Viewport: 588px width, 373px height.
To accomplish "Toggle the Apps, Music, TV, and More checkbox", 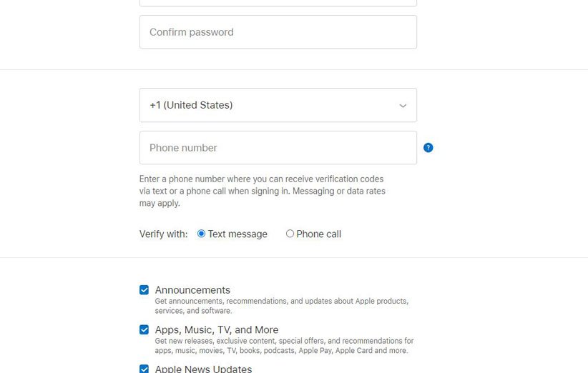I will coord(144,330).
